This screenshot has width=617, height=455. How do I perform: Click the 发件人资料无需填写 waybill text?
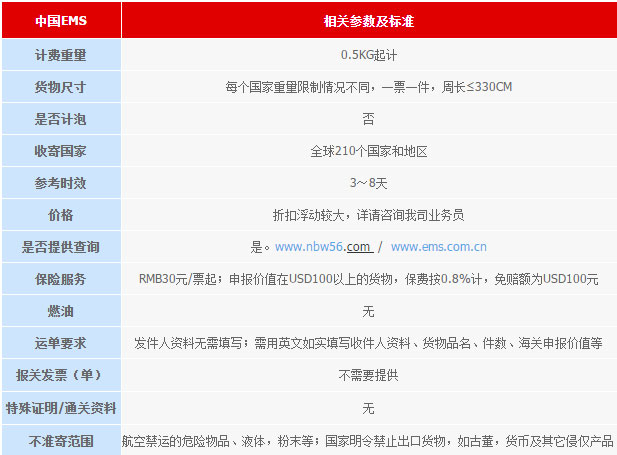click(x=369, y=343)
